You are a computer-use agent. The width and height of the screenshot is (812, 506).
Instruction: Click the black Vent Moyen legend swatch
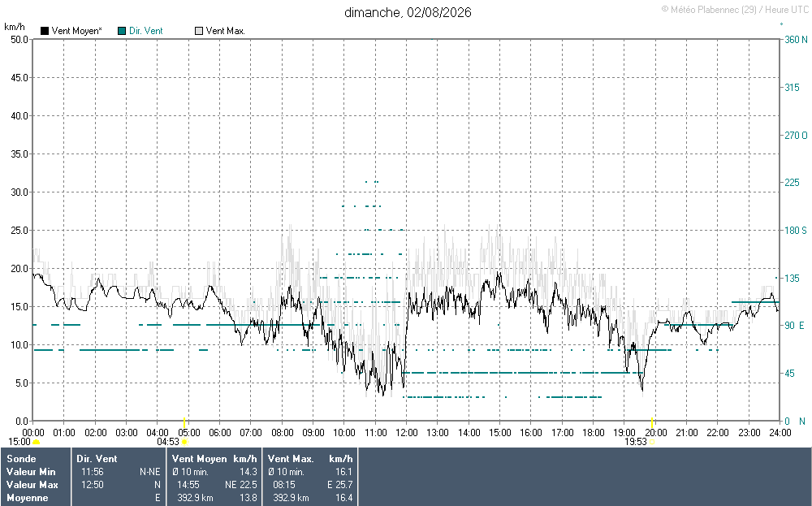point(45,31)
